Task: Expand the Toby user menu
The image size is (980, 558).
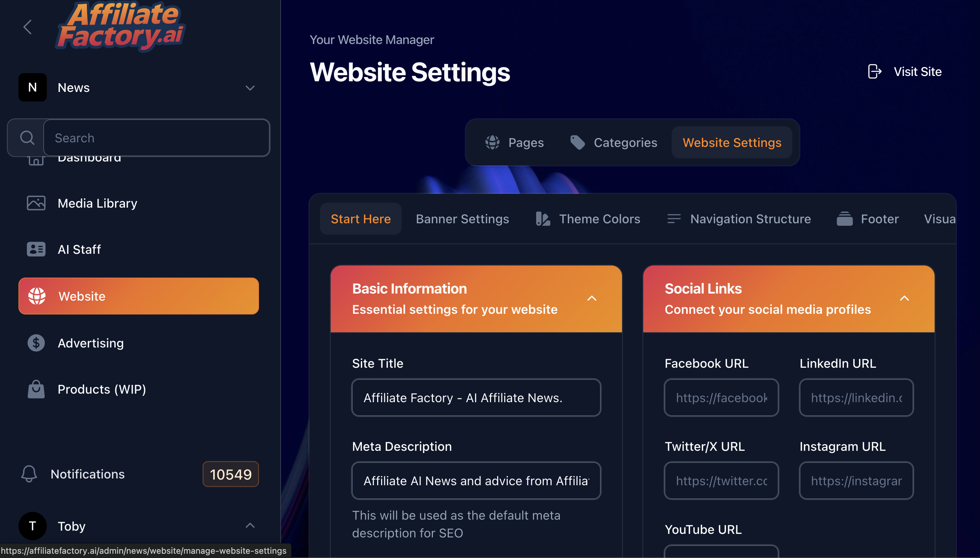Action: click(250, 526)
